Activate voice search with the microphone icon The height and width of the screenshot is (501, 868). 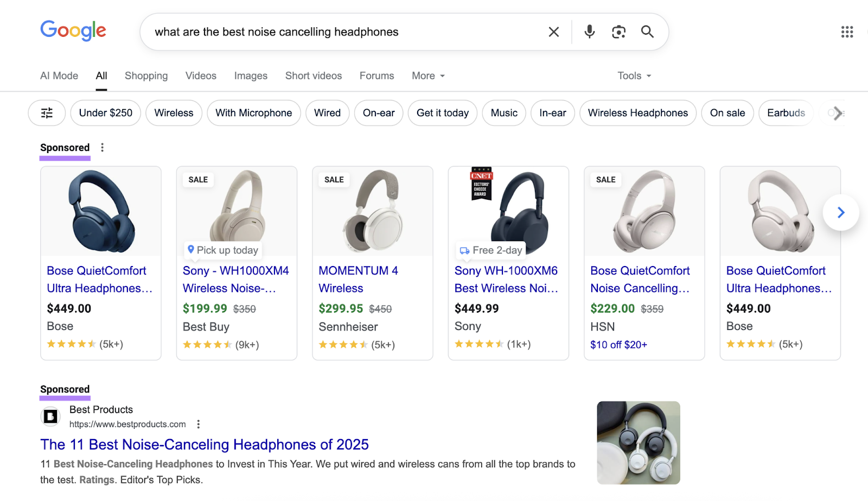pos(589,31)
